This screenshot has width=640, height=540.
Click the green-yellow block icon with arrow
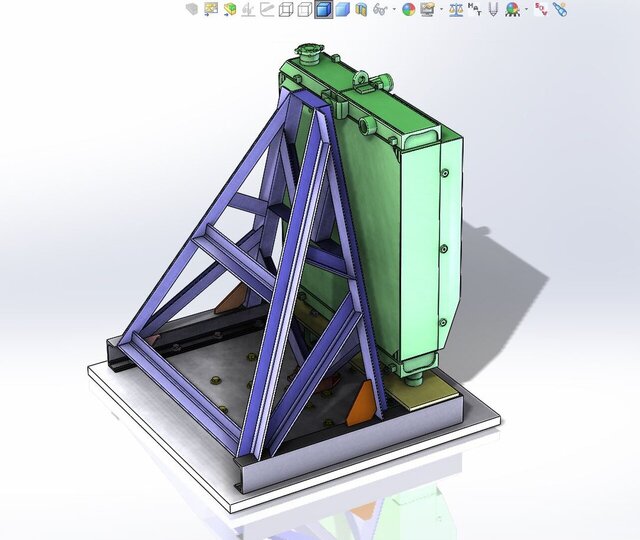point(230,9)
